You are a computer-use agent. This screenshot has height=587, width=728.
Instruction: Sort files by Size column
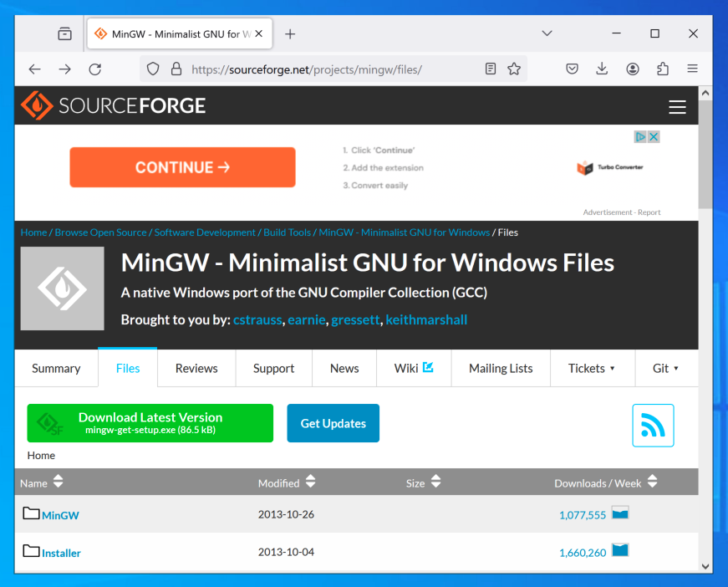[423, 482]
